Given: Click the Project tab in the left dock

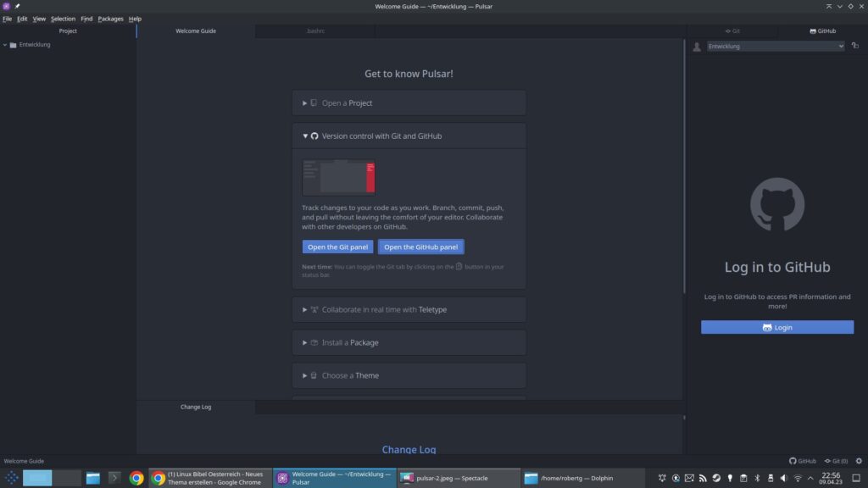Looking at the screenshot, I should [x=68, y=31].
